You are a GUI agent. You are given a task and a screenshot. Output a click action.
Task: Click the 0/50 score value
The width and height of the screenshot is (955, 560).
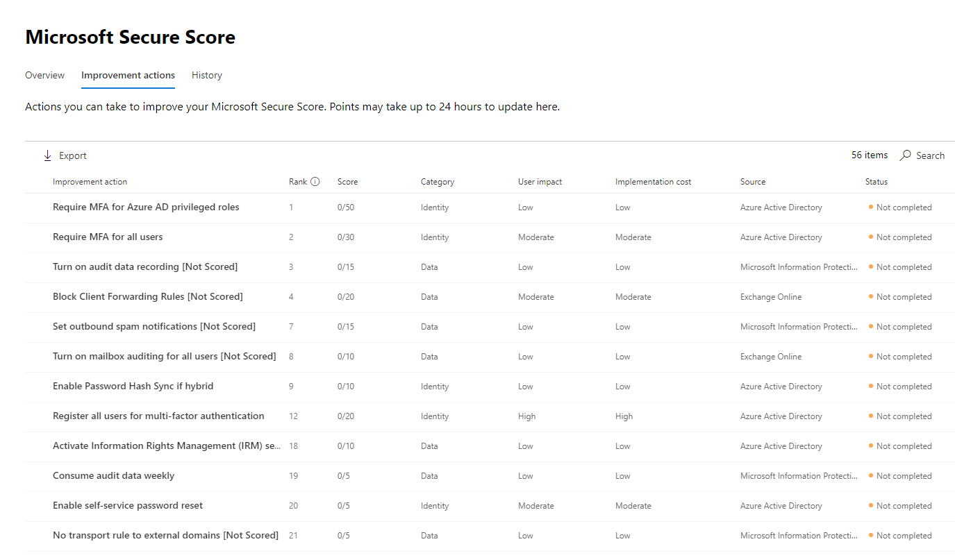(346, 207)
